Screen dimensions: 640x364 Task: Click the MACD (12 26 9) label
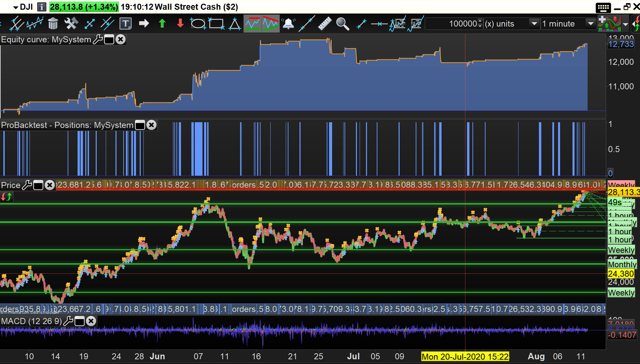coord(32,321)
